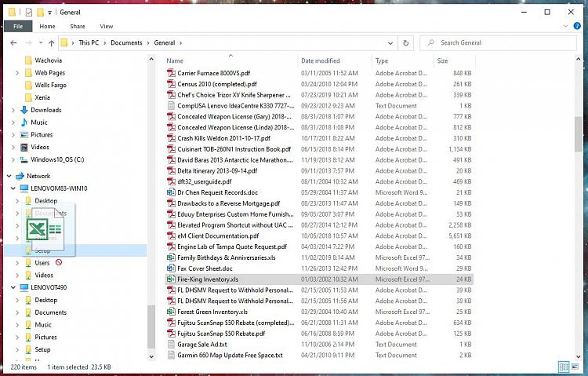Open the recent locations dropdown arrow
588x376 pixels.
[x=40, y=43]
